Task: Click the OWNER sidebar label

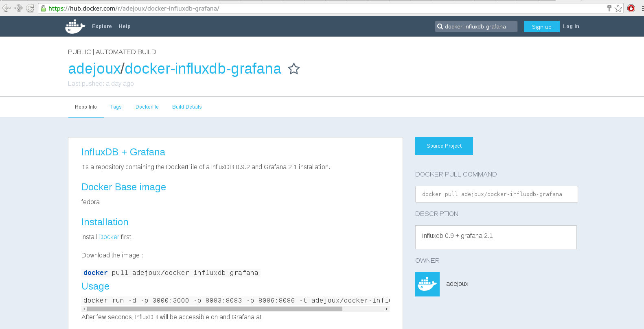Action: click(x=427, y=261)
